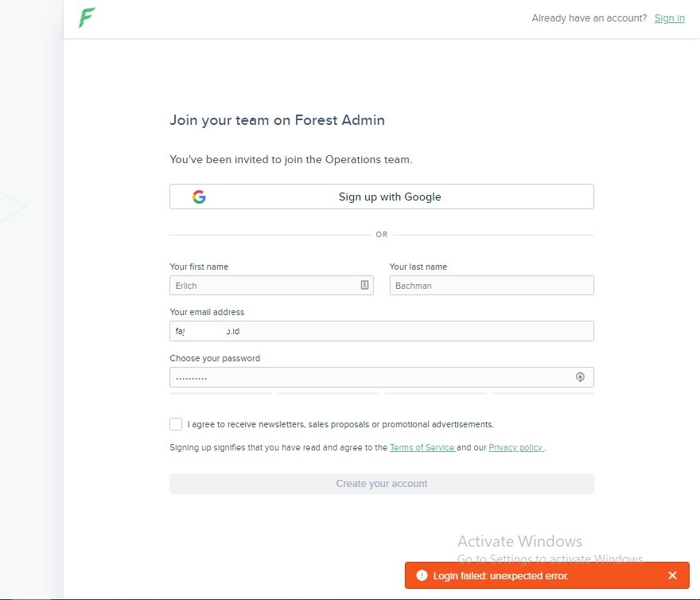Image resolution: width=700 pixels, height=600 pixels.
Task: Click the password manager icon in password field
Action: (581, 377)
